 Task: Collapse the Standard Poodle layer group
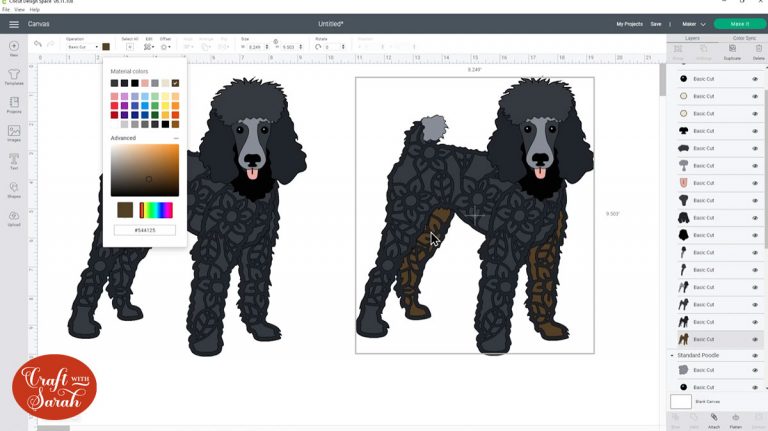[x=671, y=355]
